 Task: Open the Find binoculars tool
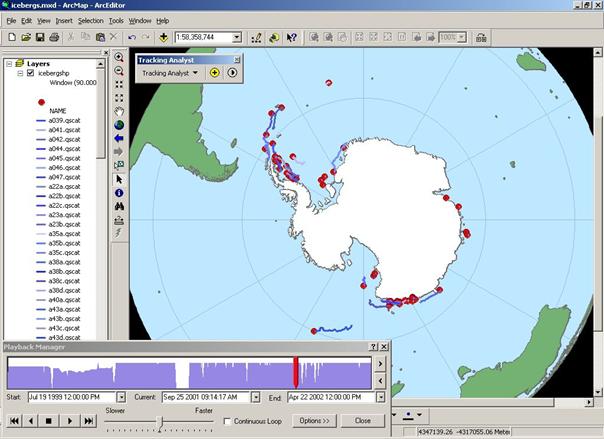120,205
